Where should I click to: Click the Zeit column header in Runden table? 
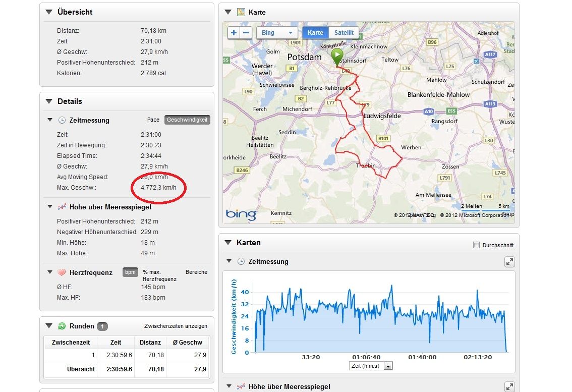116,343
